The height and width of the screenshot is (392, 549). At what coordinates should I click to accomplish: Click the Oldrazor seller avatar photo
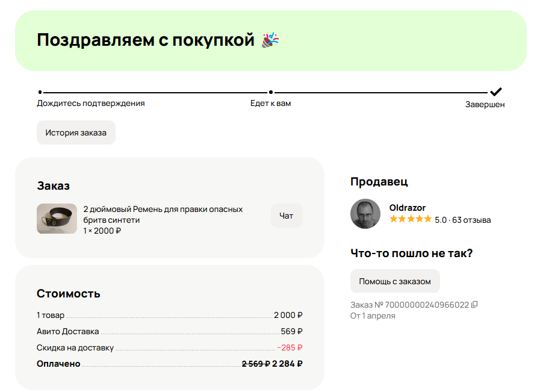(x=365, y=214)
